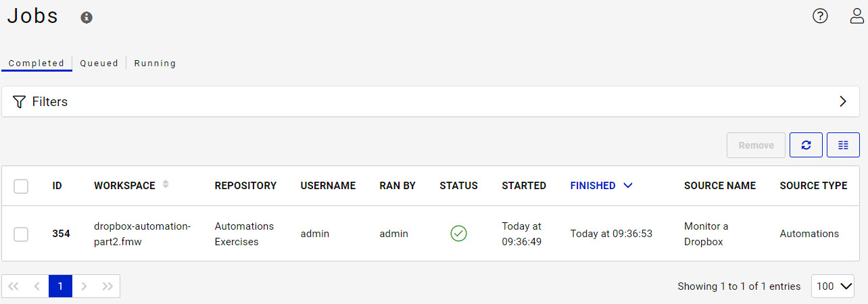868x304 pixels.
Task: Click the funnel filter icon
Action: point(19,102)
